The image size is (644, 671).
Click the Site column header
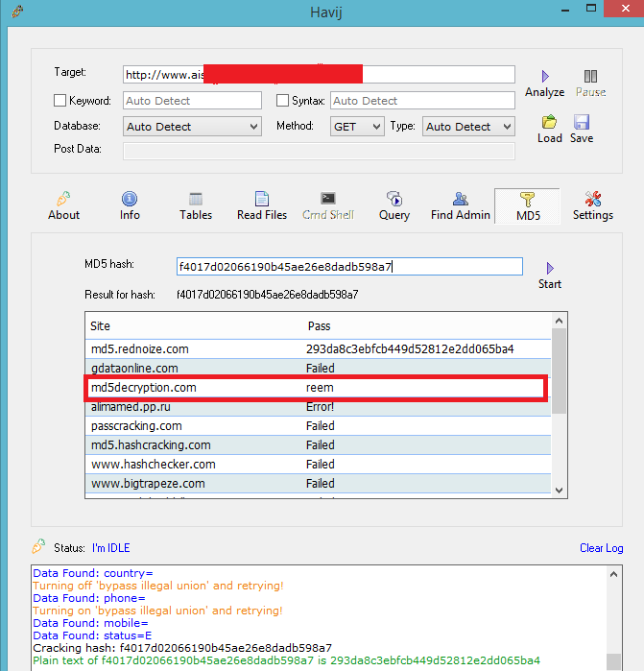pyautogui.click(x=100, y=326)
